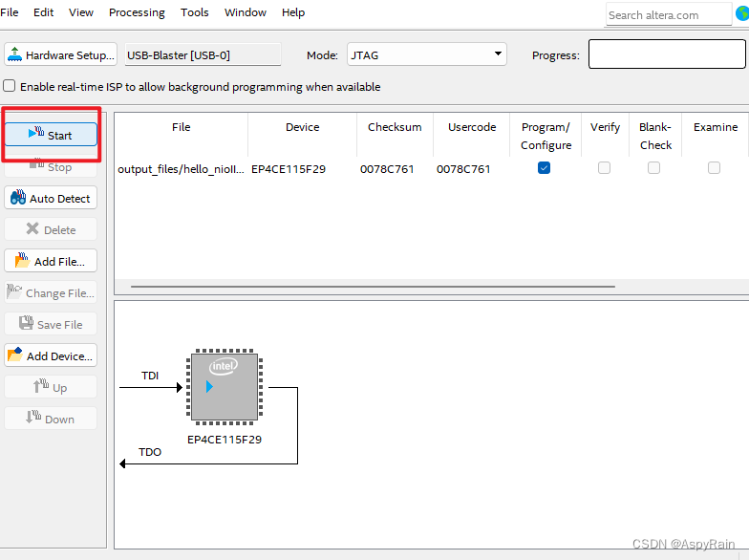Screen dimensions: 749x560
Task: Click the USB-Blaster [USB-0] hardware field
Action: (x=203, y=55)
